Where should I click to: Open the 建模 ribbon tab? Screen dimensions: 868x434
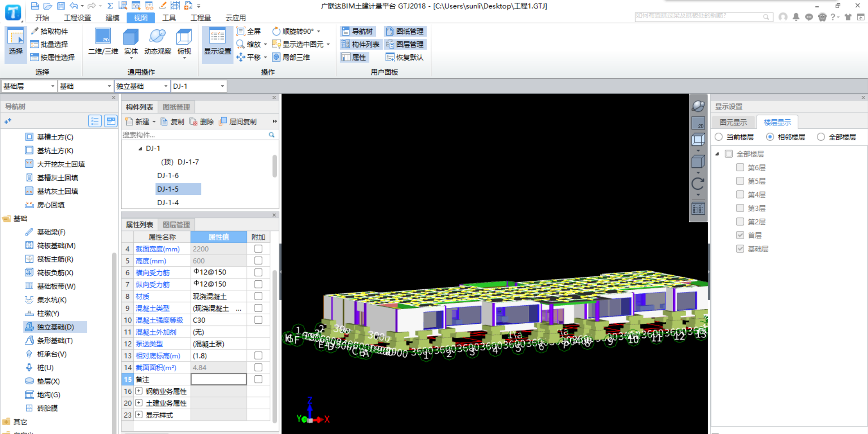112,18
